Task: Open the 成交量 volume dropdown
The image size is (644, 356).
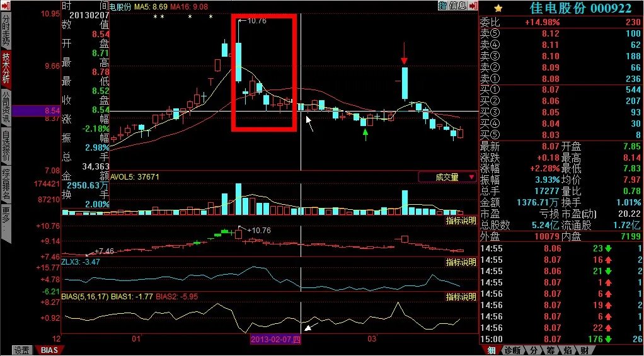Action: click(x=447, y=177)
